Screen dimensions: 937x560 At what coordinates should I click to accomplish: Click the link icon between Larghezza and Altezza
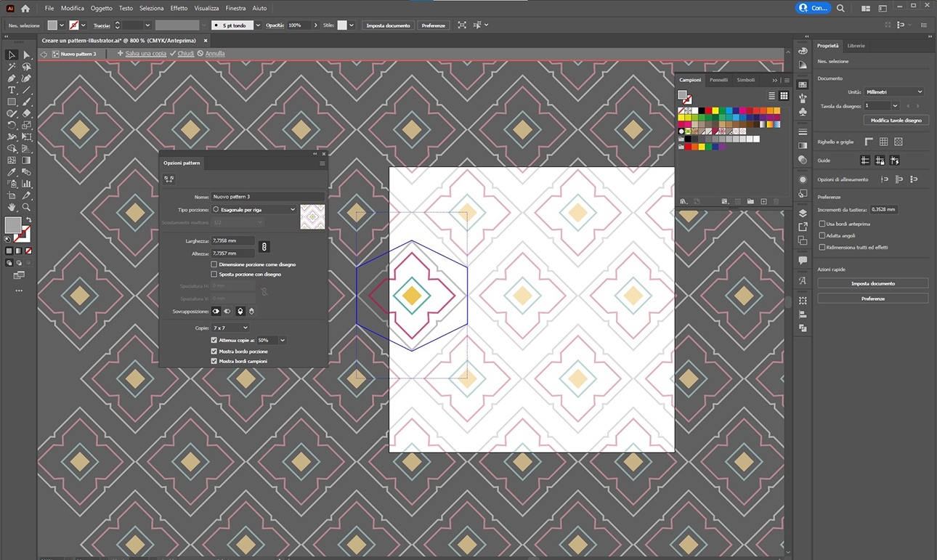coord(264,246)
